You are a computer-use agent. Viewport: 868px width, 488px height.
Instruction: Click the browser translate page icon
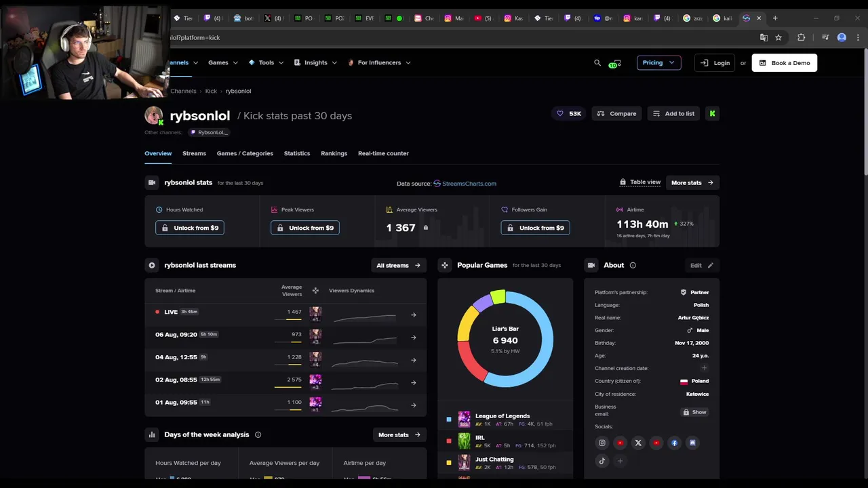point(764,37)
